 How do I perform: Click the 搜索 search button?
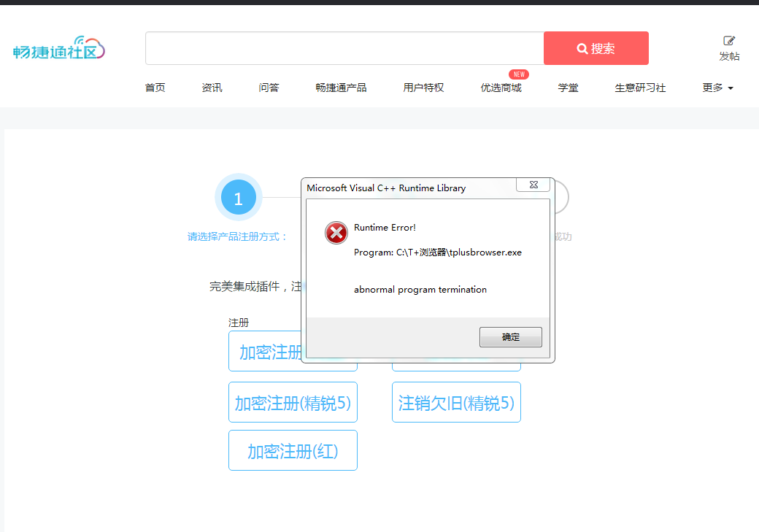tap(596, 48)
